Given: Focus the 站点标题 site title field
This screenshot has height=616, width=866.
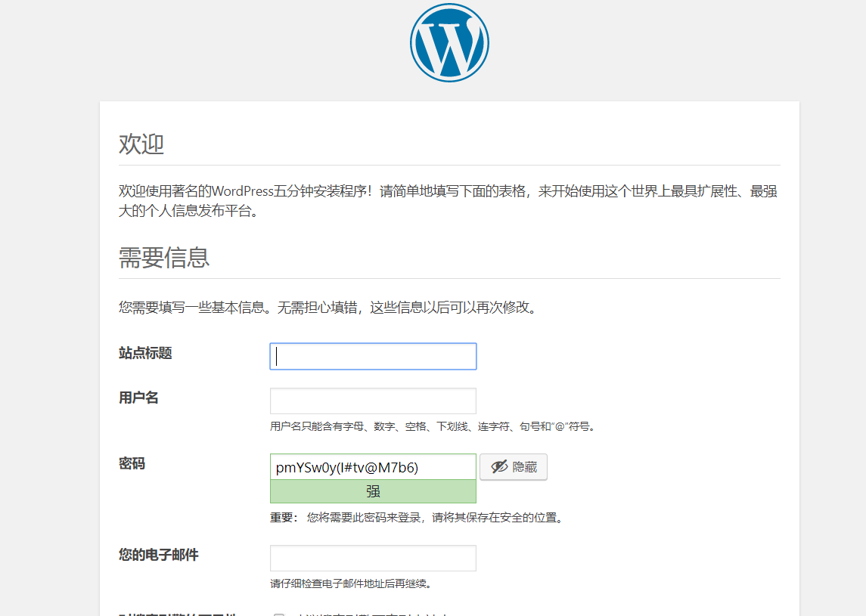Looking at the screenshot, I should click(x=373, y=356).
